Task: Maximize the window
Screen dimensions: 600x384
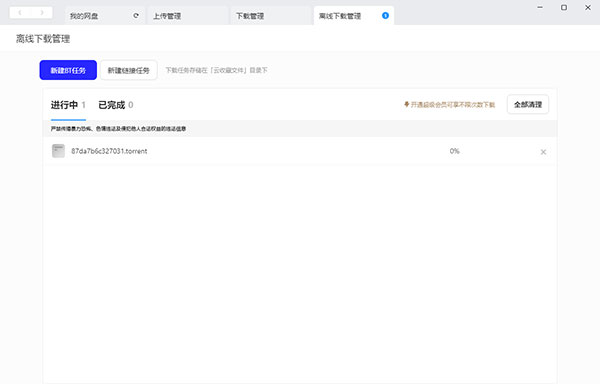Action: 564,7
